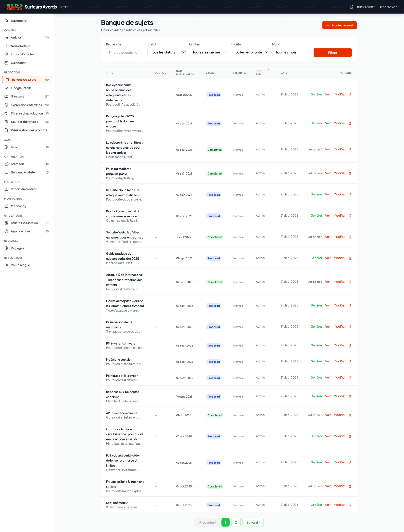Open Sources éditoriales in sidebar

pos(24,122)
